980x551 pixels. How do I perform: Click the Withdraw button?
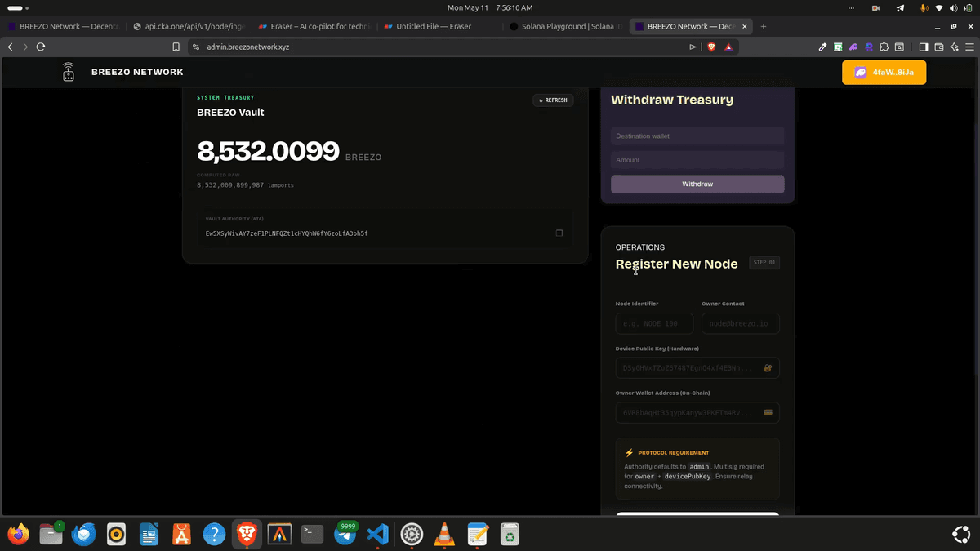[697, 184]
